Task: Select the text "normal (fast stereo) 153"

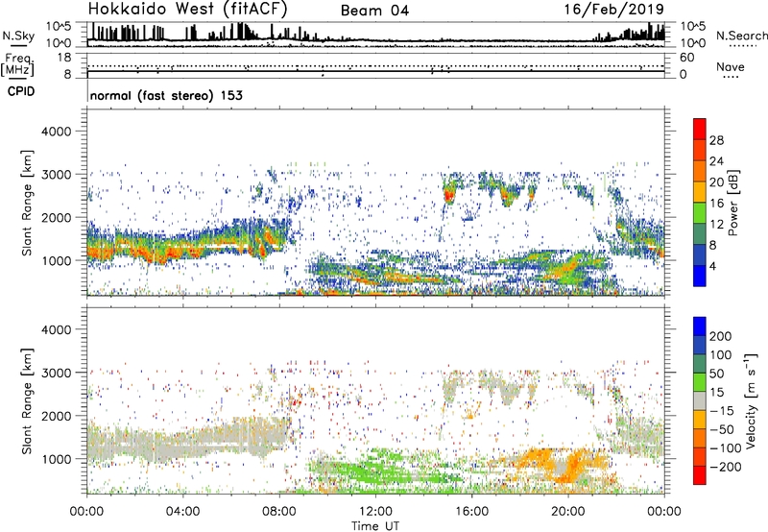Action: pos(166,95)
